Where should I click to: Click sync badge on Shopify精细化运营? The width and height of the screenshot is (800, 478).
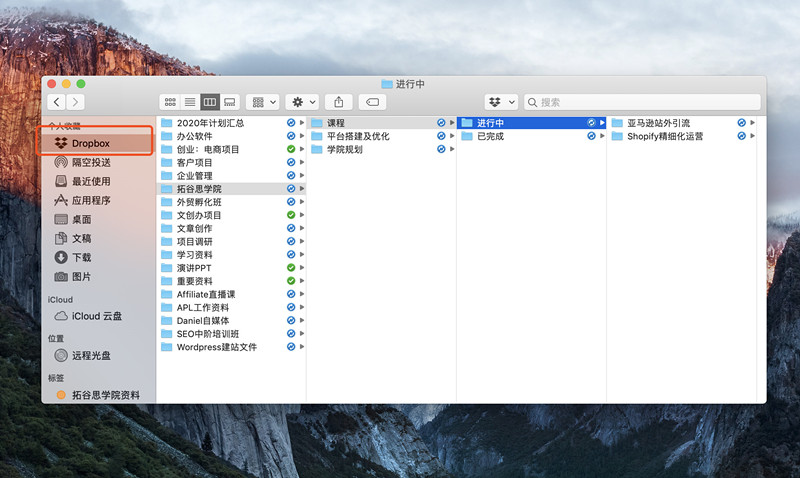(742, 136)
